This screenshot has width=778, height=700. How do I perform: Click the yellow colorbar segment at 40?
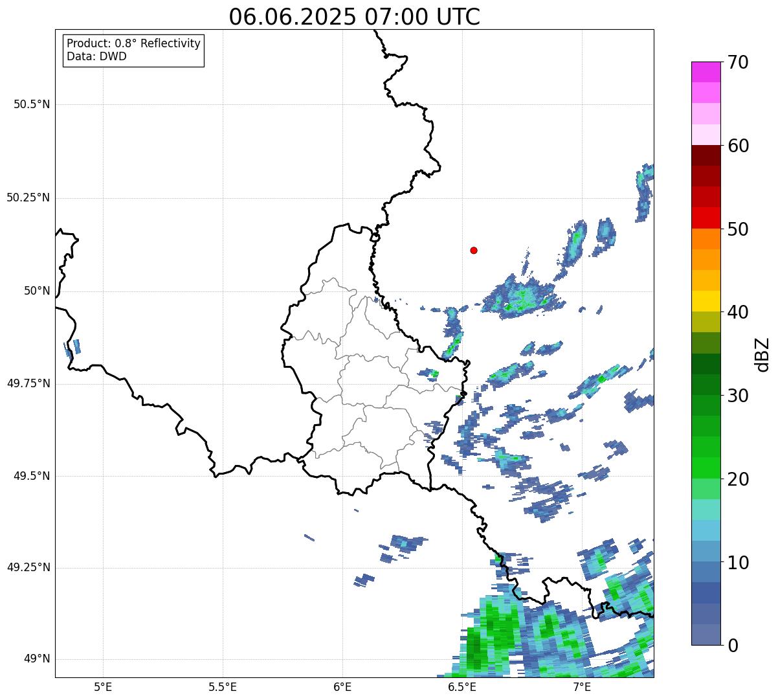point(706,302)
